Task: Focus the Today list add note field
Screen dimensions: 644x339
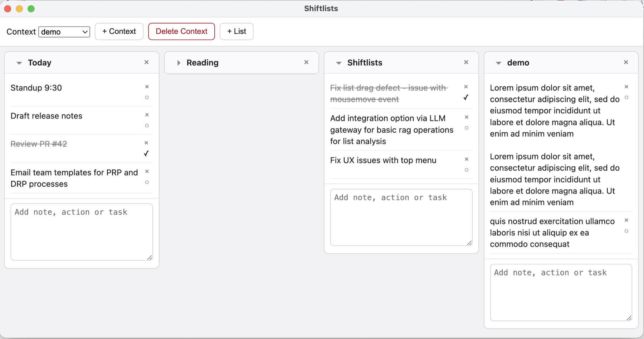Action: [x=82, y=232]
